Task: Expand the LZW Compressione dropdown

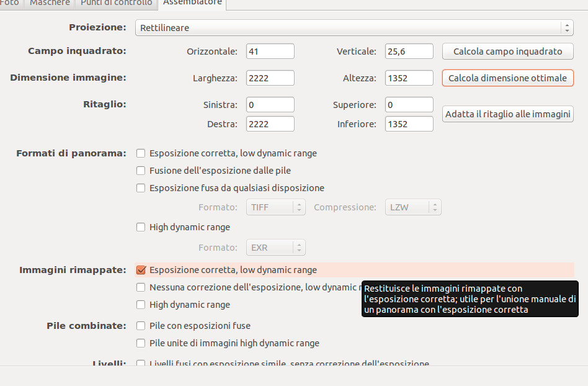Action: point(412,207)
